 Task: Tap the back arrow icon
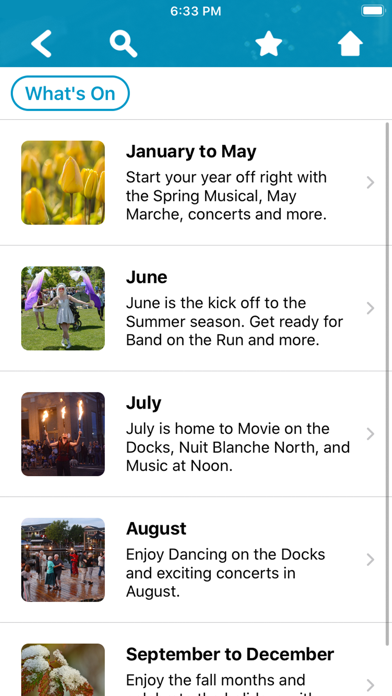click(x=41, y=44)
